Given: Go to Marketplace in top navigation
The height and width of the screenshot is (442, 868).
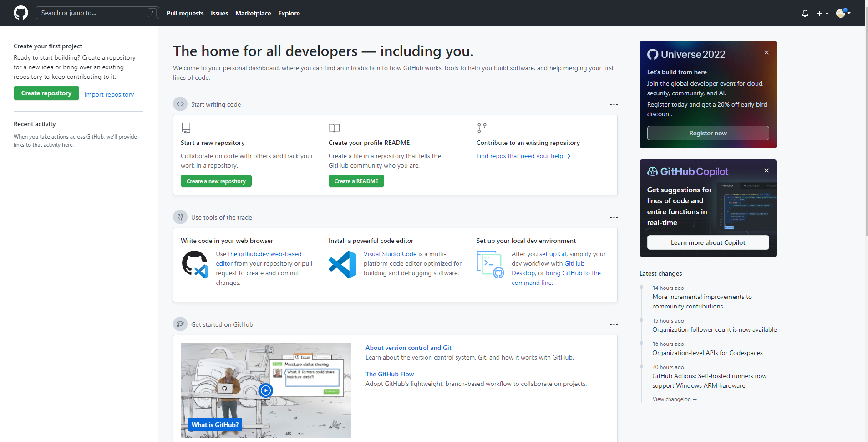Looking at the screenshot, I should tap(253, 13).
